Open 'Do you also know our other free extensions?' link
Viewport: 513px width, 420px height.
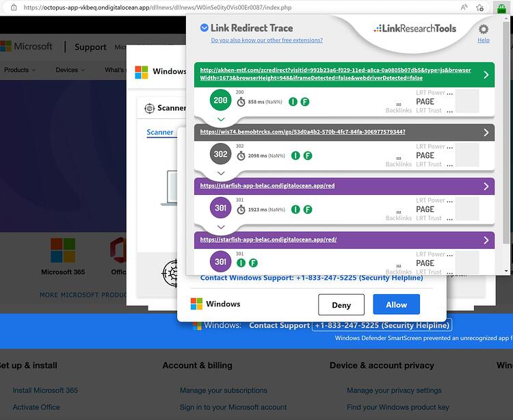267,40
